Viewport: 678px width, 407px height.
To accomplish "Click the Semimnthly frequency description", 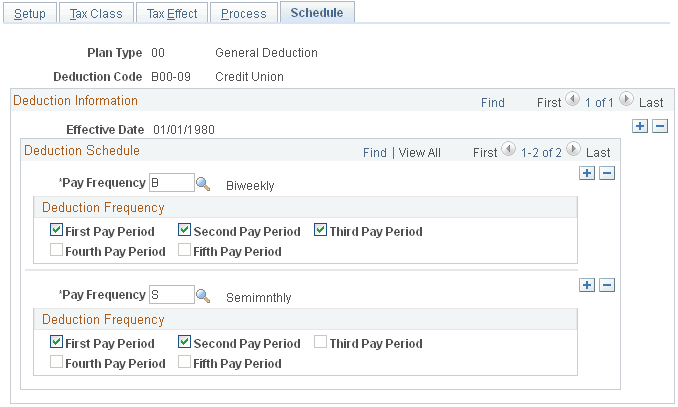I will (259, 298).
